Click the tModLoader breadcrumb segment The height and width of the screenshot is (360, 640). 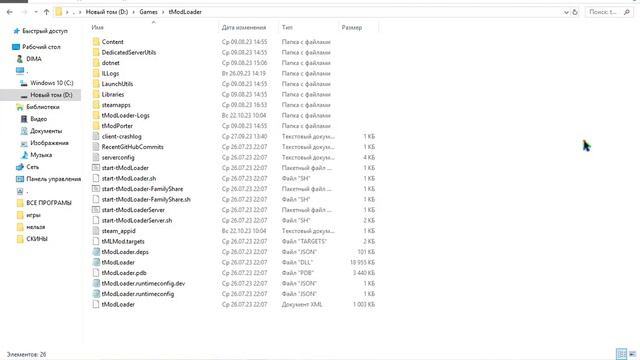pyautogui.click(x=185, y=12)
